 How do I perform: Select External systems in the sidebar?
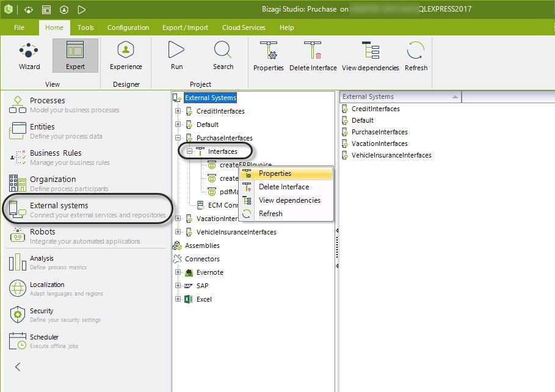click(87, 209)
